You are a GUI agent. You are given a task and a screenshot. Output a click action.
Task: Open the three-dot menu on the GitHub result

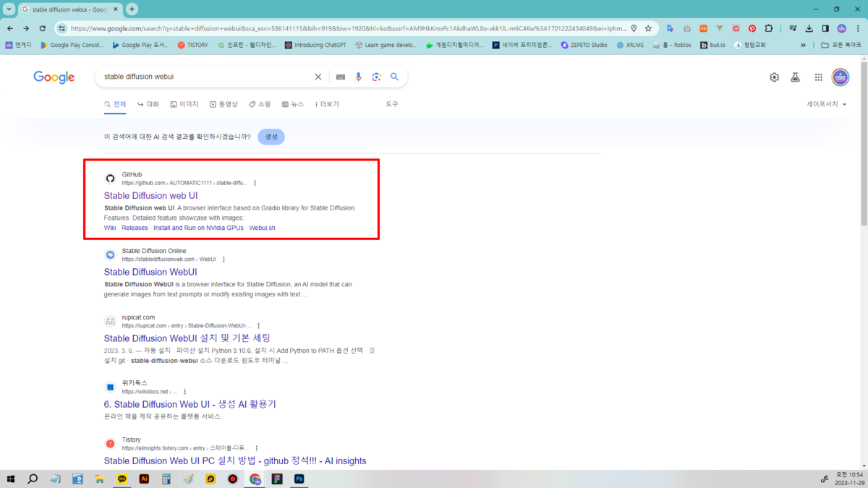coord(255,183)
